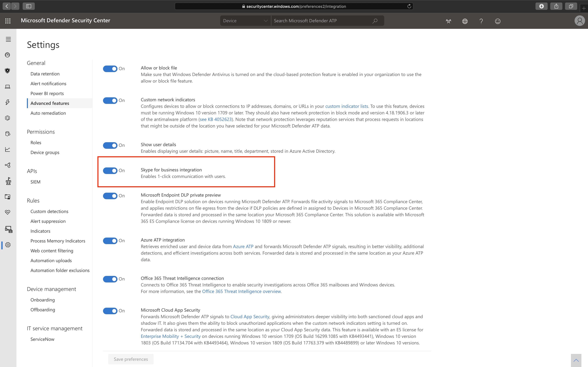The height and width of the screenshot is (367, 588).
Task: Collapse the navigation with the hamburger icon
Action: pos(8,39)
